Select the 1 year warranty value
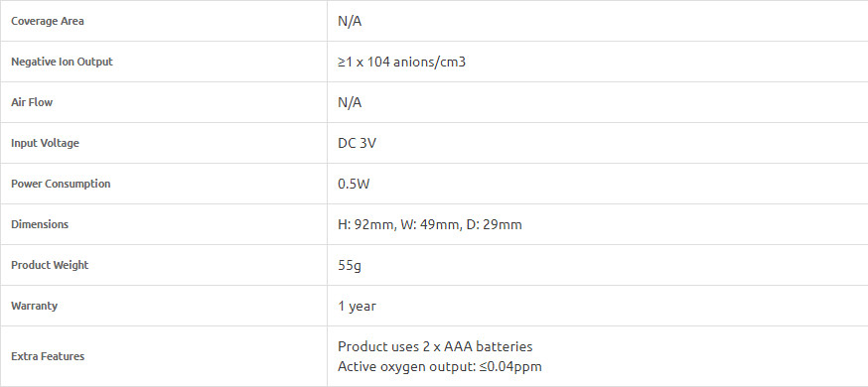The image size is (868, 387). (358, 307)
